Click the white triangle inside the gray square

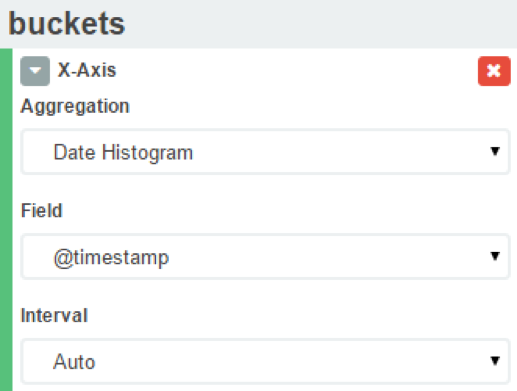click(35, 71)
